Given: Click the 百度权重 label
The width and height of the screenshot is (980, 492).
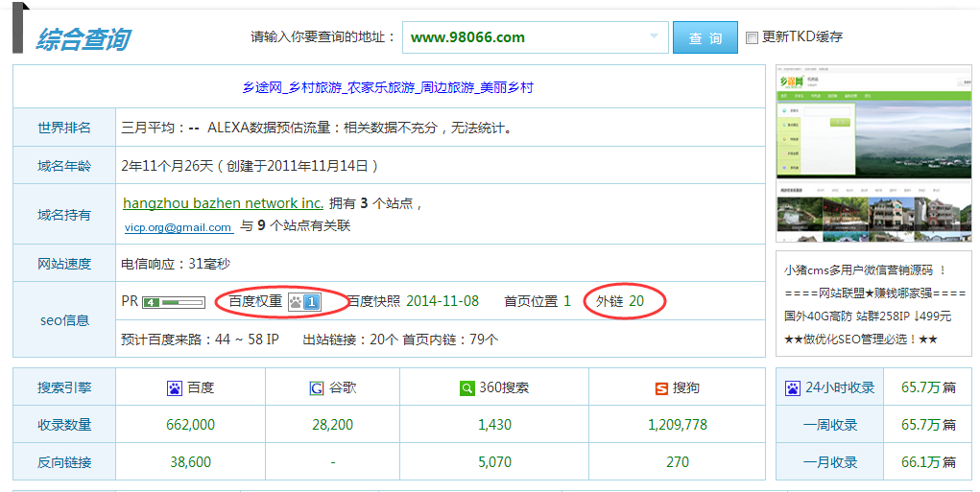Looking at the screenshot, I should tap(255, 301).
